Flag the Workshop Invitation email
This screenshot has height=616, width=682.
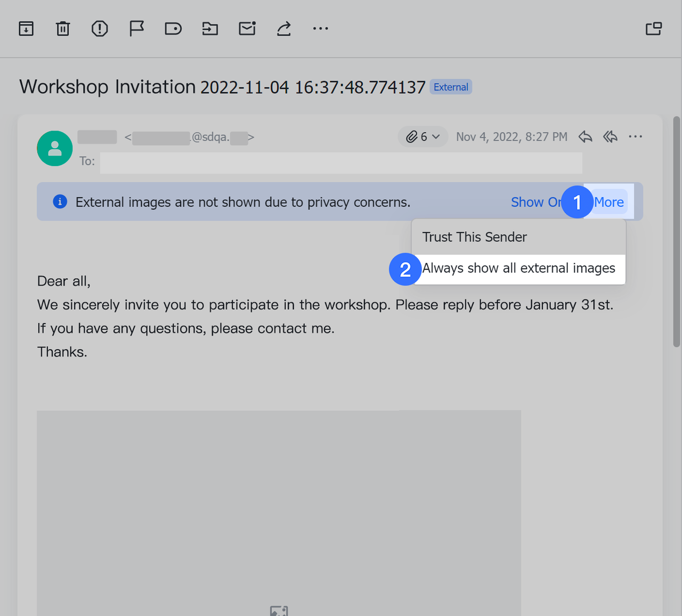[x=136, y=28]
